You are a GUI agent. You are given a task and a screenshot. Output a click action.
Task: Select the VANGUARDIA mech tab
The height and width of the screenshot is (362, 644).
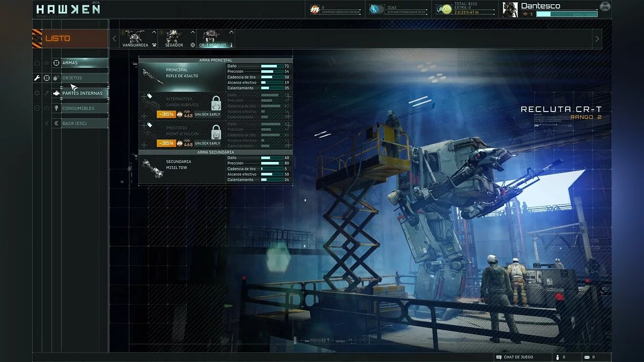138,39
